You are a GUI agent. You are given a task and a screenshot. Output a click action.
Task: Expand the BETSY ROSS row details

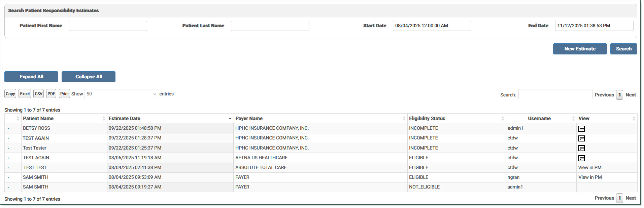point(8,129)
